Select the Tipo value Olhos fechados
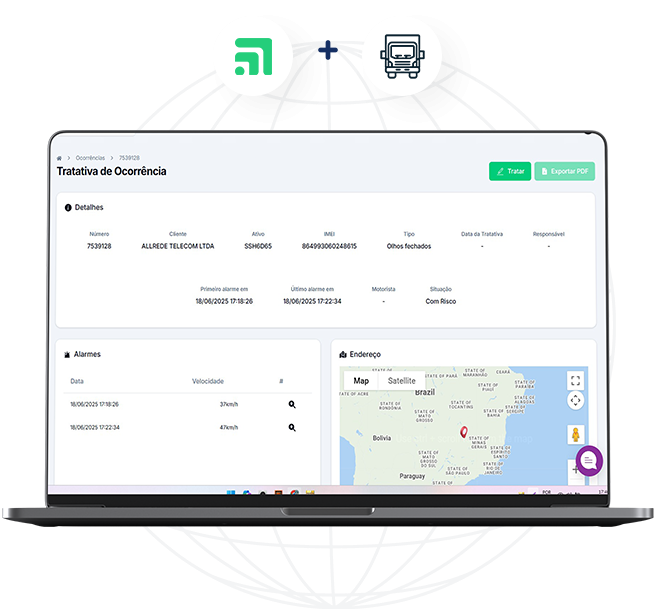Image resolution: width=655 pixels, height=610 pixels. [x=409, y=247]
